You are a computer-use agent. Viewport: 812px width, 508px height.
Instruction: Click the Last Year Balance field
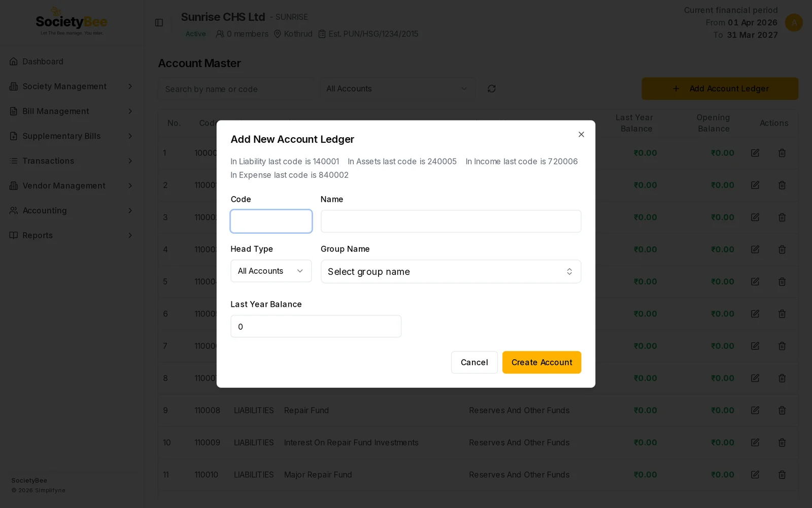coord(316,326)
